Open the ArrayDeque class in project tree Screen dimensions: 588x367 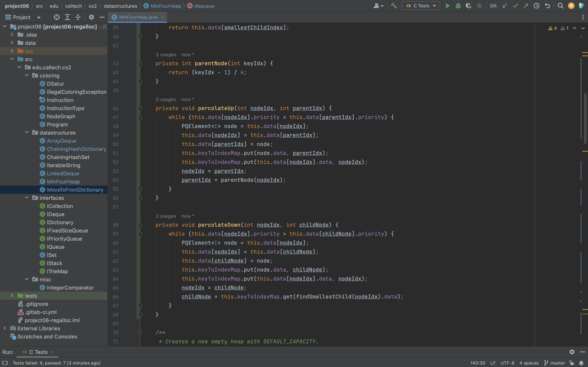61,141
